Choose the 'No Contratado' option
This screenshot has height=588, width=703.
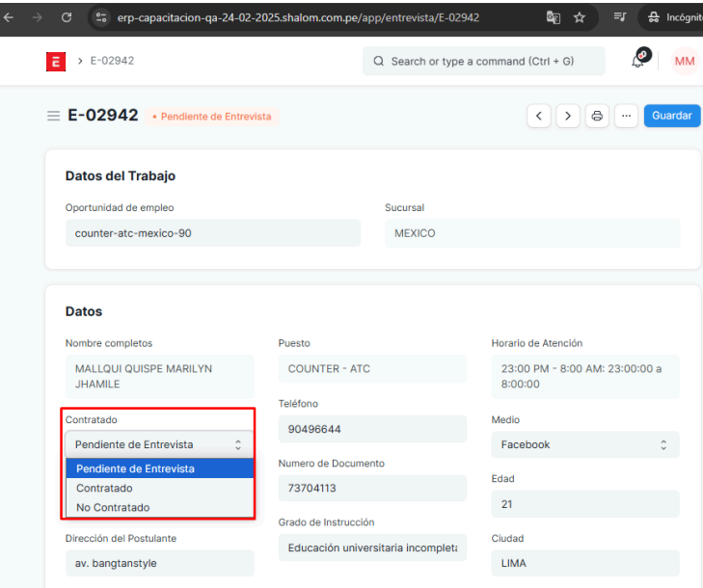tap(113, 507)
